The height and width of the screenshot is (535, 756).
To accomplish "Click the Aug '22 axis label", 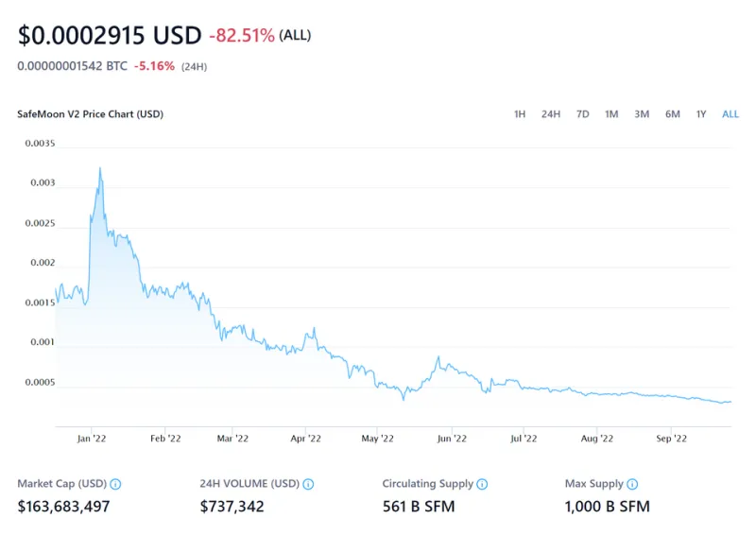I will [597, 439].
